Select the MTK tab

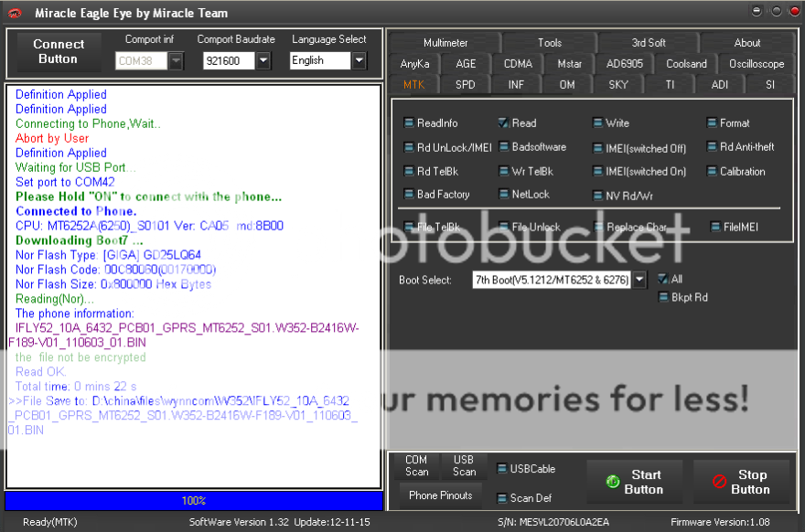pos(413,85)
